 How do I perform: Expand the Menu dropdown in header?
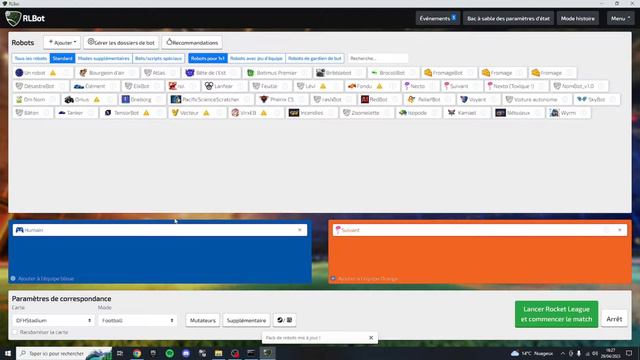620,18
